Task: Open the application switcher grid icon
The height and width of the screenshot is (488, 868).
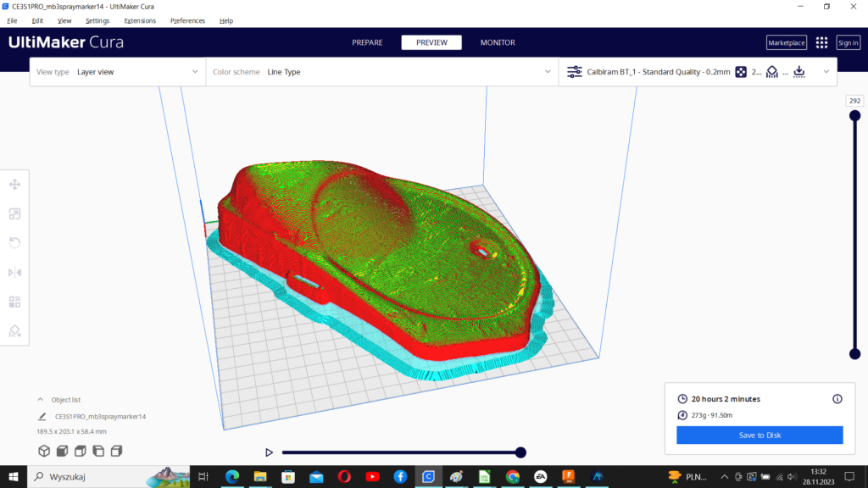Action: 821,42
